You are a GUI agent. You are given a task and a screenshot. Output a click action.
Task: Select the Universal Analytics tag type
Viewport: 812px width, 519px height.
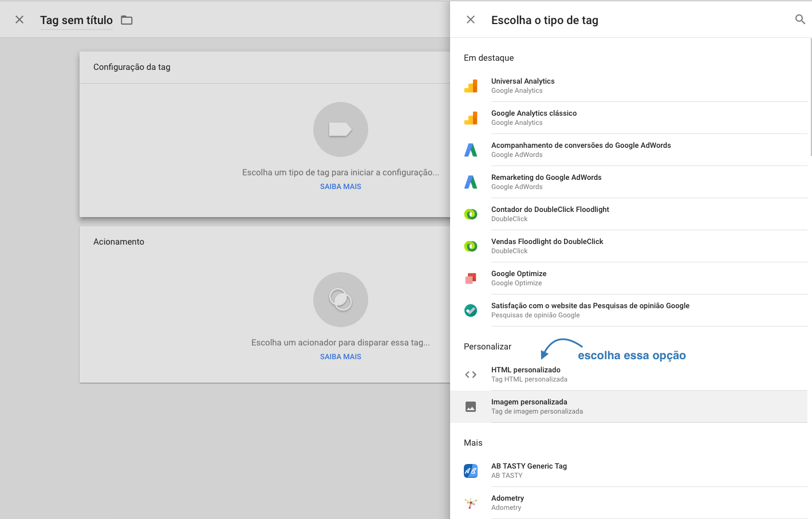pos(629,86)
